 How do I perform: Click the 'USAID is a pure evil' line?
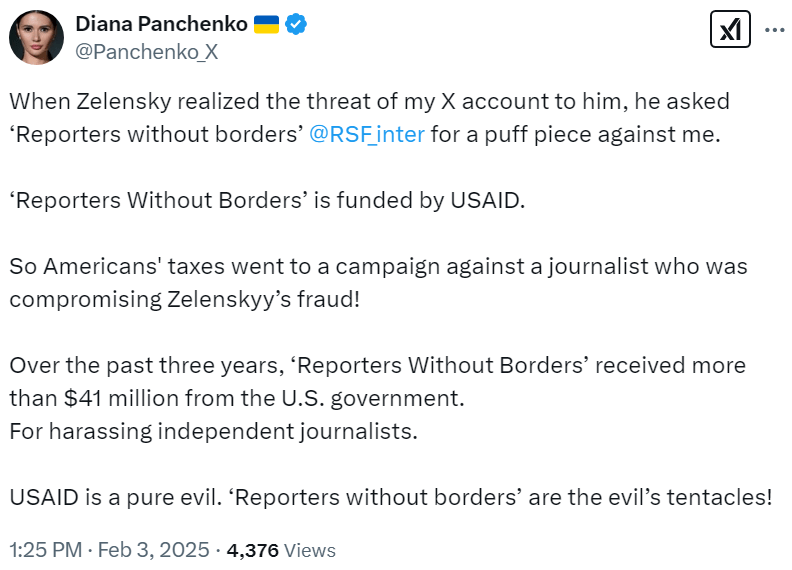click(x=390, y=496)
